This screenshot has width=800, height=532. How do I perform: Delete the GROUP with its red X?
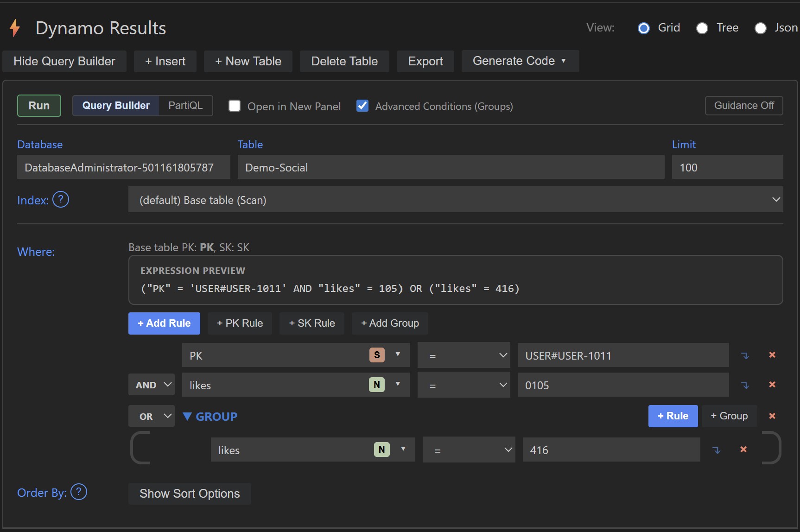click(772, 416)
